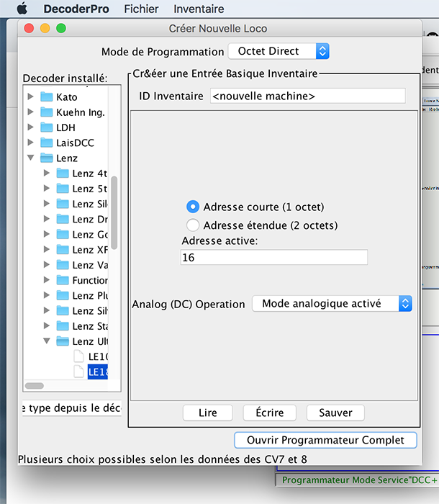Select the LaisDCC folder icon

pyautogui.click(x=47, y=143)
